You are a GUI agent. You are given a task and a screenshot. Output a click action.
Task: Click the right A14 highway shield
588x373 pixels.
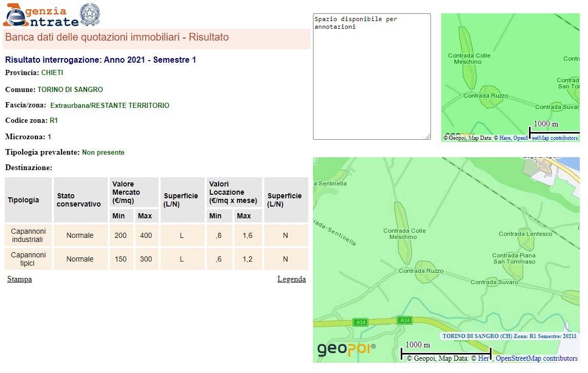[x=405, y=320]
